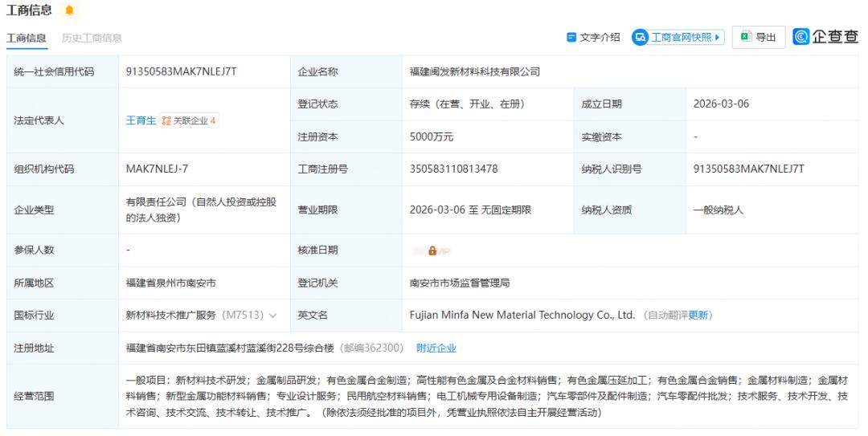Viewport: 868px width, 436px height.
Task: Click organization code MAK7NLEJ-7
Action: (x=158, y=169)
